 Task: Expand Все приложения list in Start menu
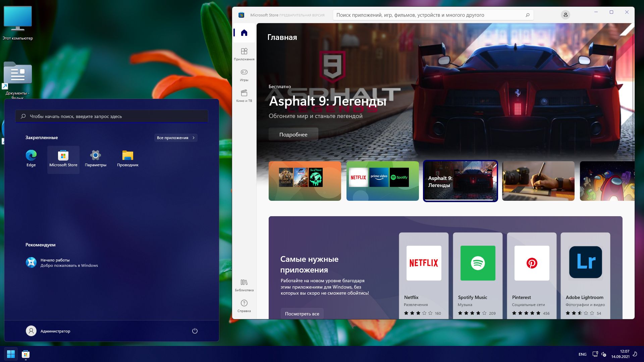176,138
